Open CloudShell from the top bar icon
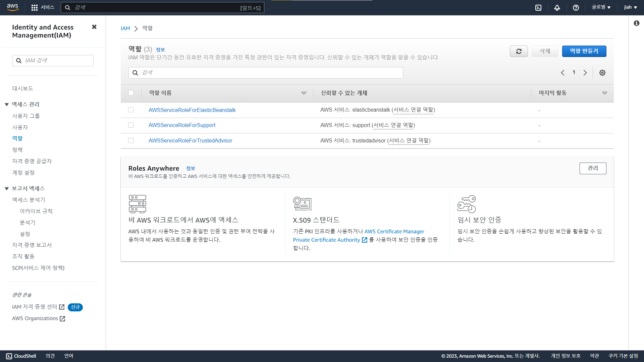 (538, 8)
